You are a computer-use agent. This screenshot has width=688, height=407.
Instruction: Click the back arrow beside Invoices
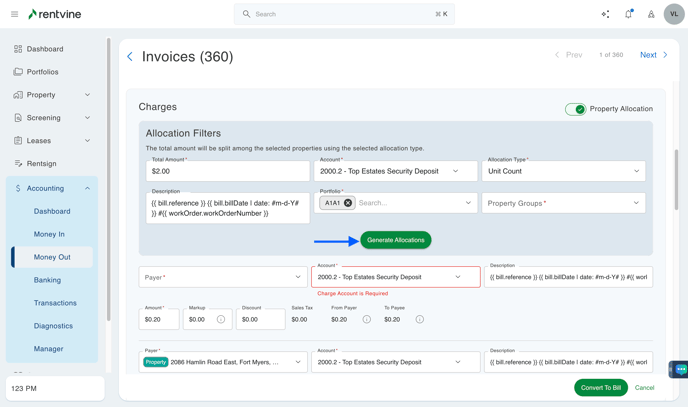(x=130, y=57)
